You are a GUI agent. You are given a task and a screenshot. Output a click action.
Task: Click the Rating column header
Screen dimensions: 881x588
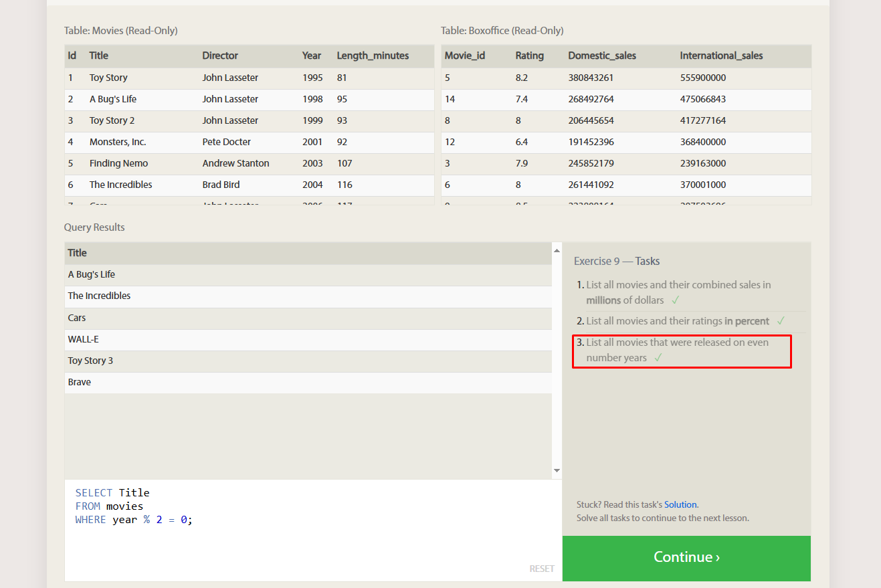click(x=530, y=56)
